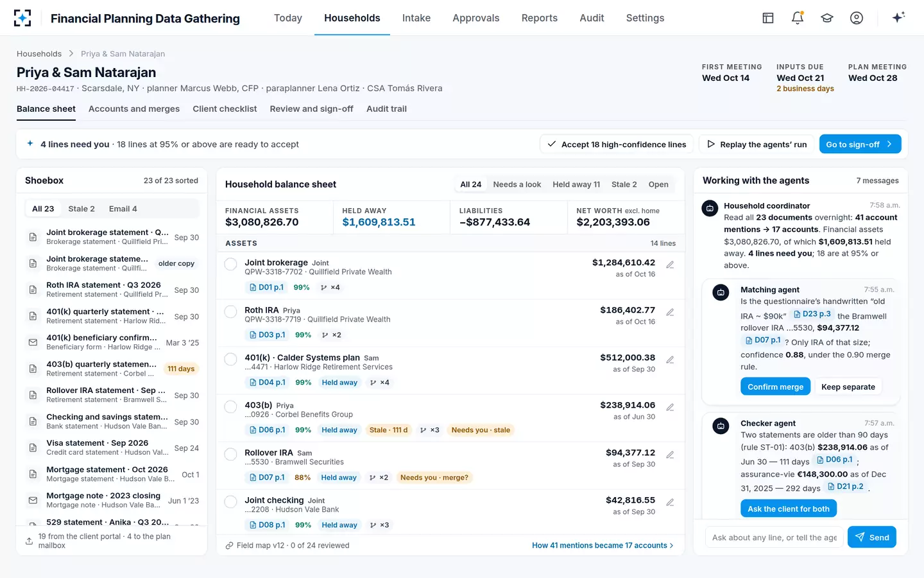Edit the Joint checking amount with pencil icon

(x=670, y=502)
